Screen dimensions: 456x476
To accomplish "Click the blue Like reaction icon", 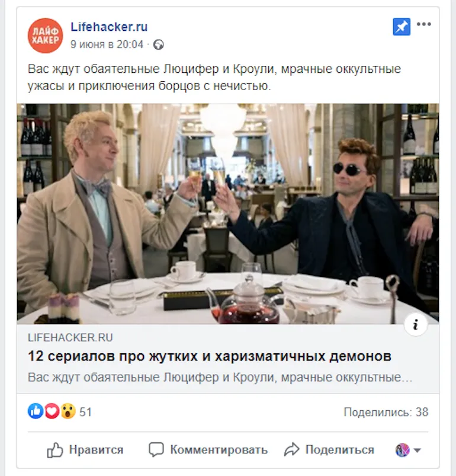I will pos(36,411).
